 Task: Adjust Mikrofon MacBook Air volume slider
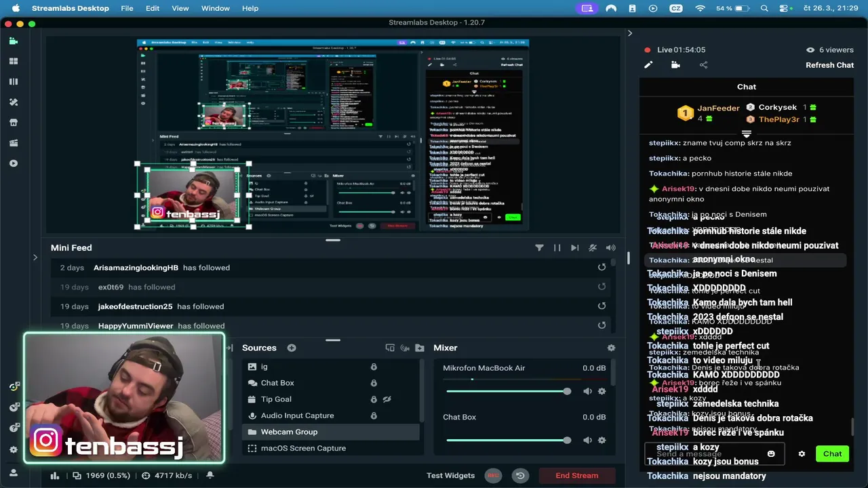point(509,391)
